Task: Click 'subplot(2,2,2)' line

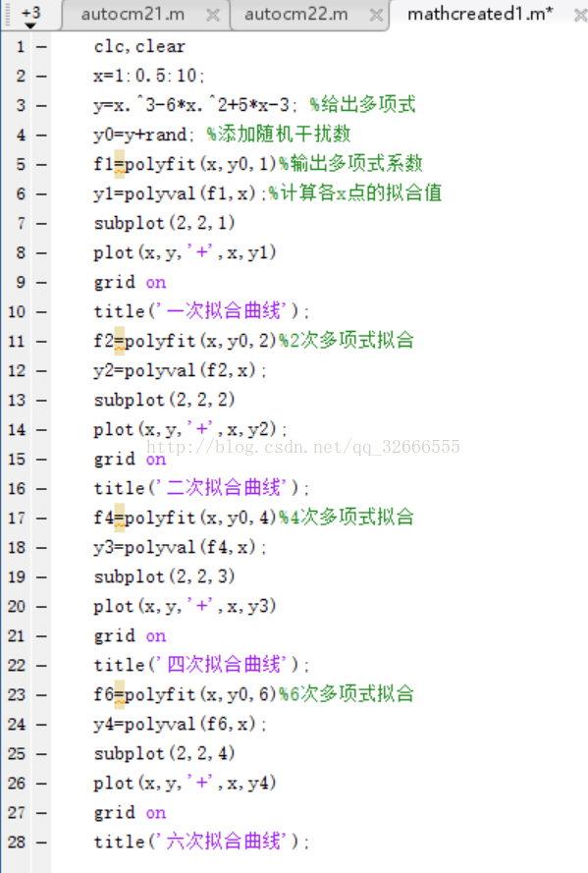Action: [x=164, y=400]
